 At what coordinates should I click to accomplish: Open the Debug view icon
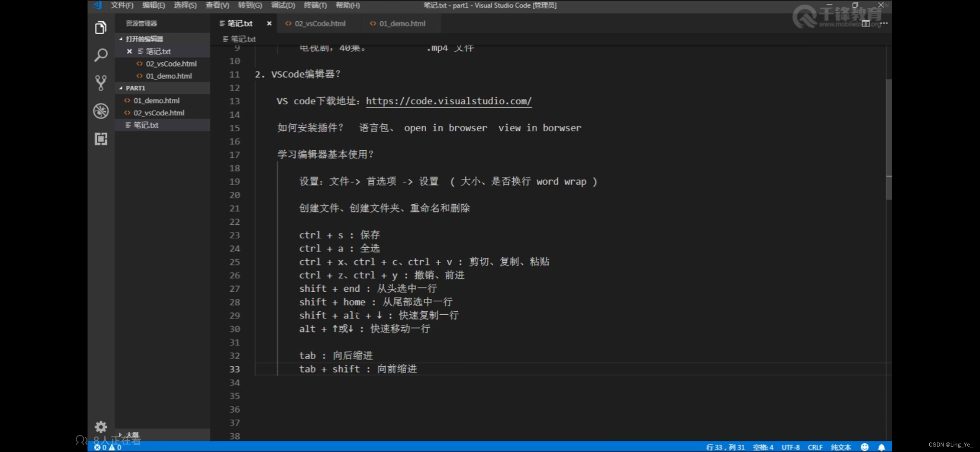tap(101, 111)
